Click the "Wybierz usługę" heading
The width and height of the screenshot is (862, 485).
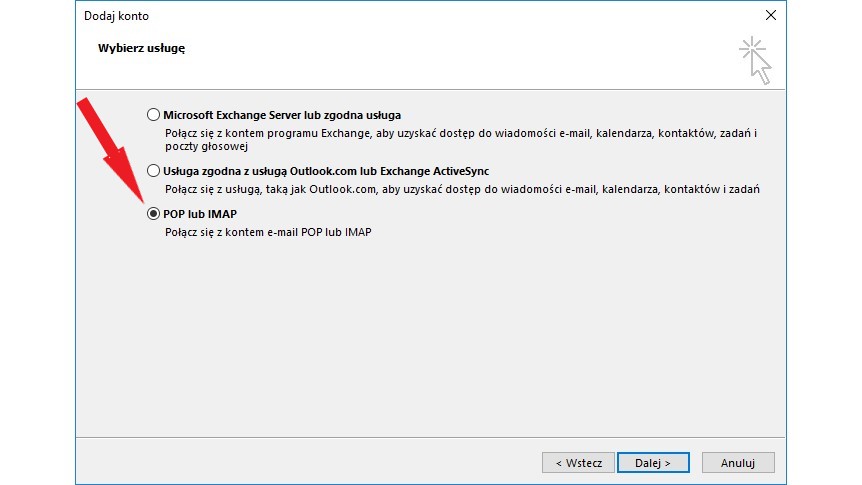coord(141,48)
